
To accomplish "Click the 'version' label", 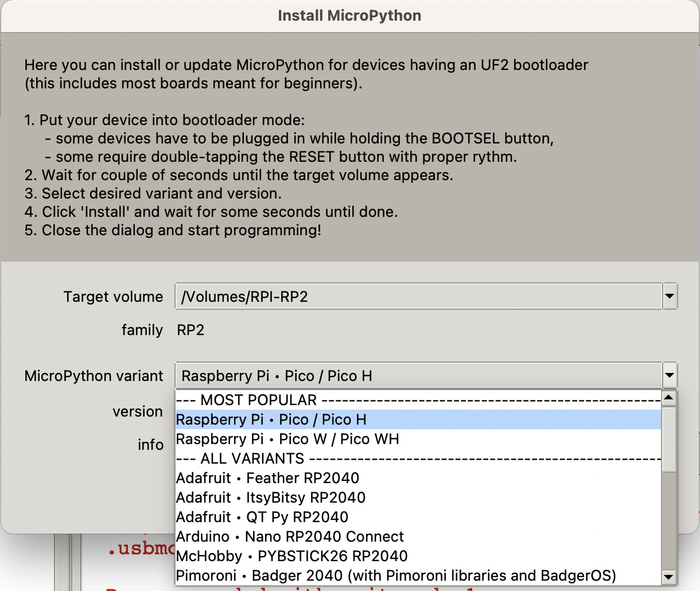I will click(138, 411).
